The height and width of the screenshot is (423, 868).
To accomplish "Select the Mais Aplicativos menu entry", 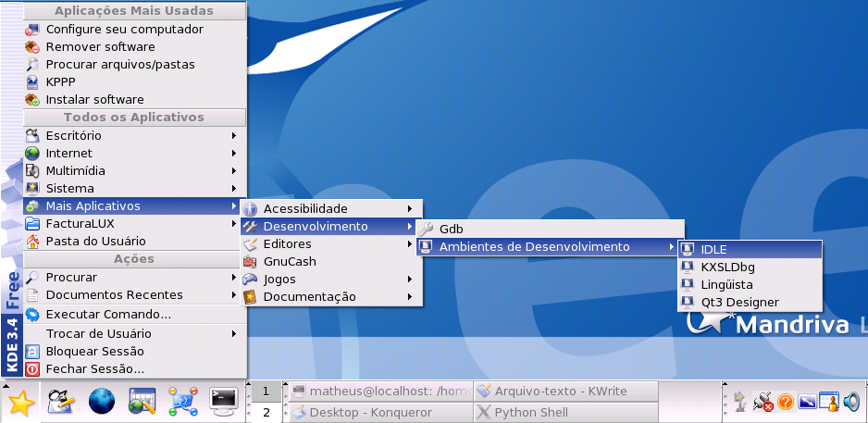I will (x=134, y=206).
